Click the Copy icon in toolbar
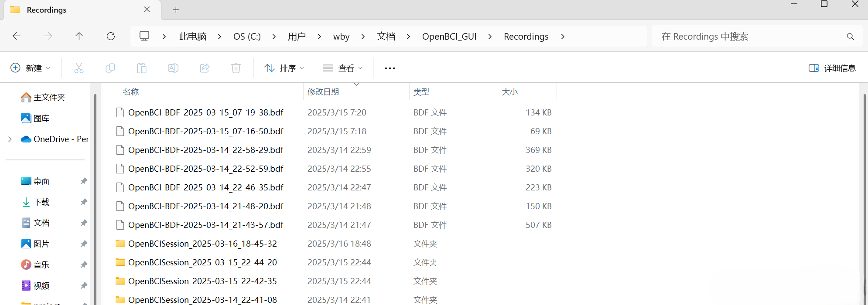The width and height of the screenshot is (868, 305). [x=110, y=68]
